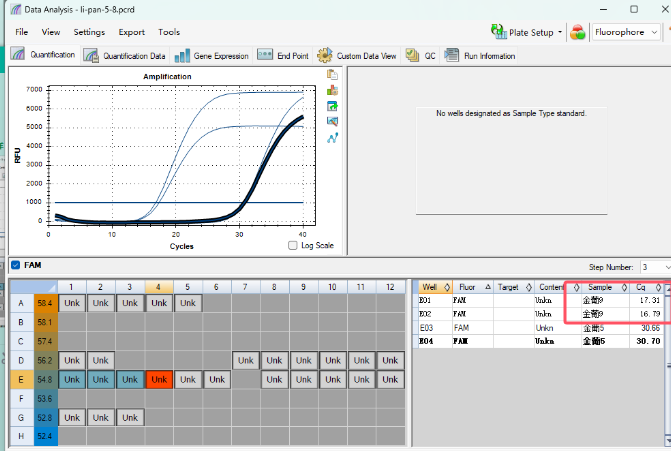Click the results table vertical scrollbar
This screenshot has width=671, height=451.
[668, 366]
